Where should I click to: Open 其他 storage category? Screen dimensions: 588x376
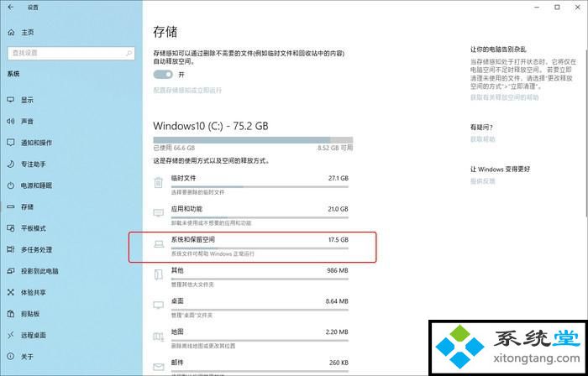click(251, 277)
